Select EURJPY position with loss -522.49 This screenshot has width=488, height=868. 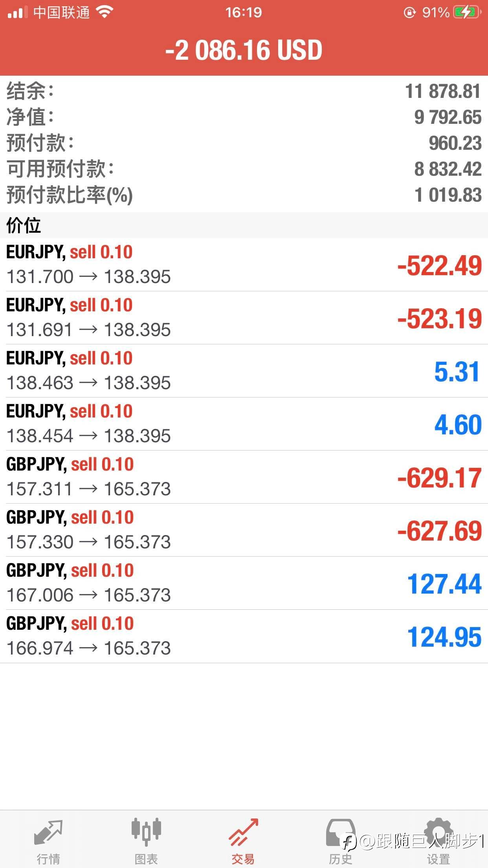[244, 265]
